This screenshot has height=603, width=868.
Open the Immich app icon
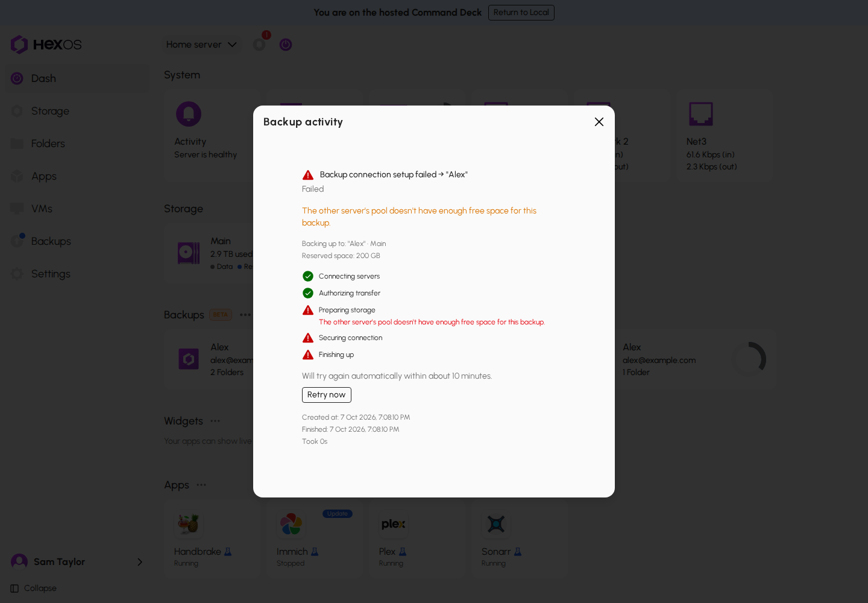tap(291, 525)
